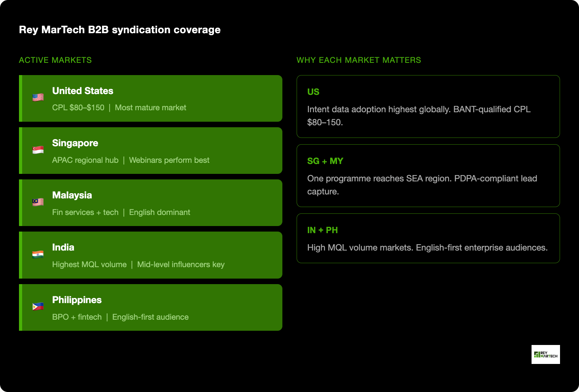This screenshot has width=579, height=392.
Task: Click the Malaysia flag icon
Action: point(38,202)
